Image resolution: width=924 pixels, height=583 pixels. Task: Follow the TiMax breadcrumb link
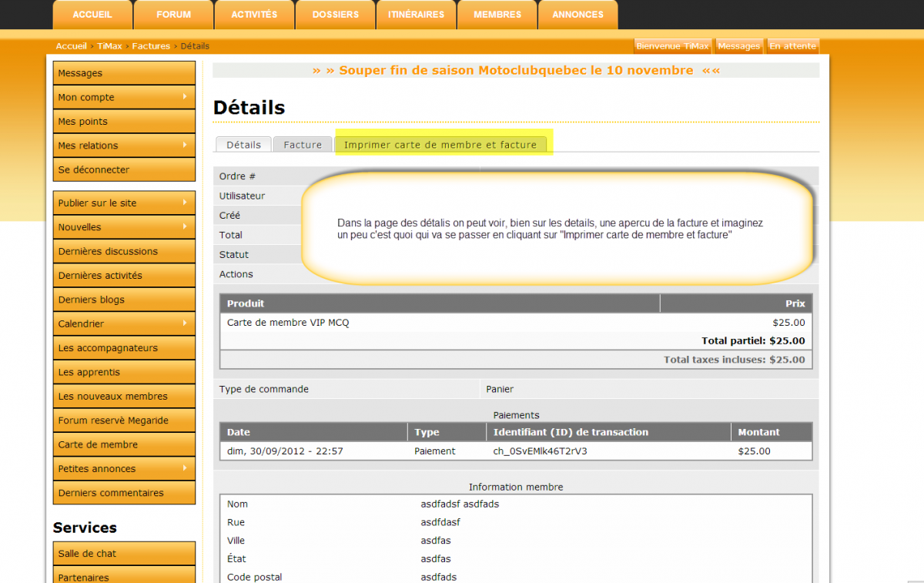click(x=109, y=46)
